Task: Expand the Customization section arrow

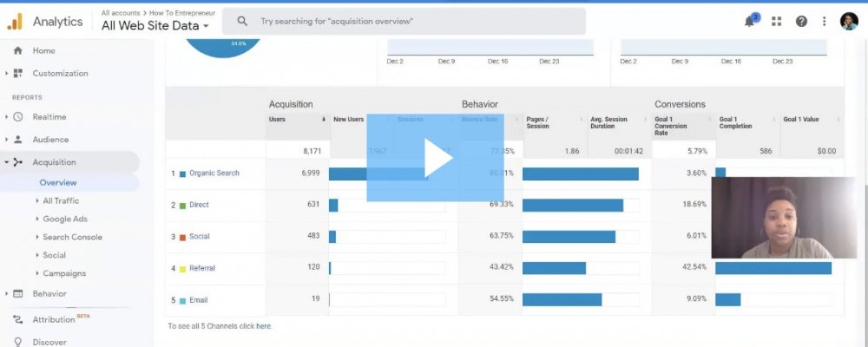Action: (6, 73)
